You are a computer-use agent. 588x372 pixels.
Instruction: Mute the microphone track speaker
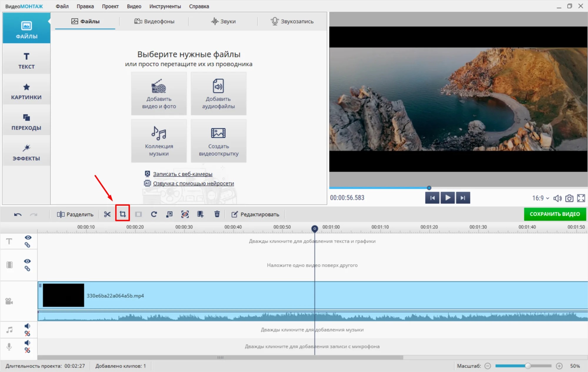[x=27, y=343]
